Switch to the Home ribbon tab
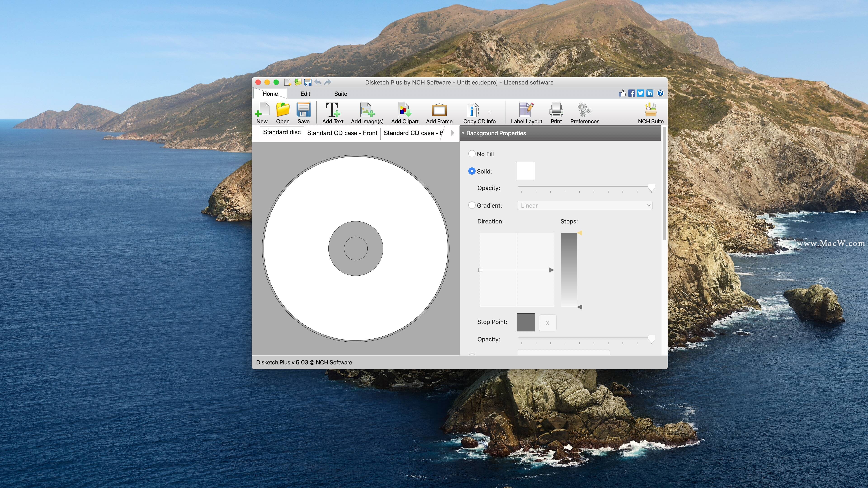 270,94
